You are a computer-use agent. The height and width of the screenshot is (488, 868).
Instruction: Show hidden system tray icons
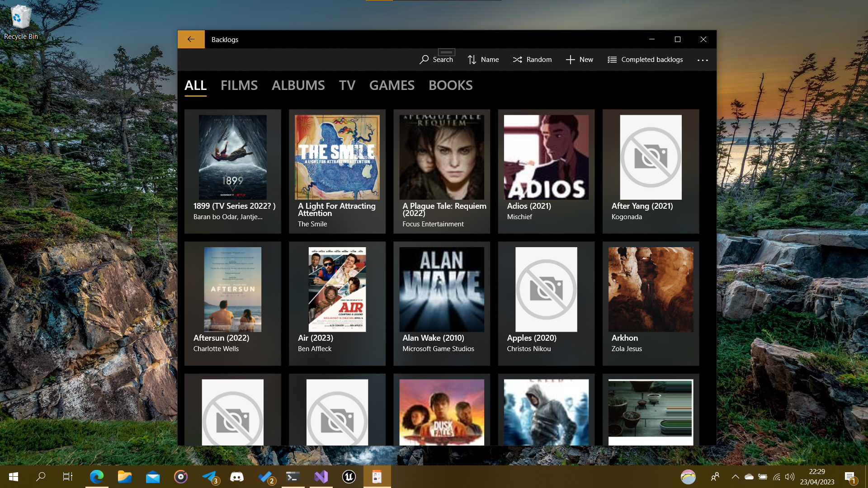click(x=735, y=477)
